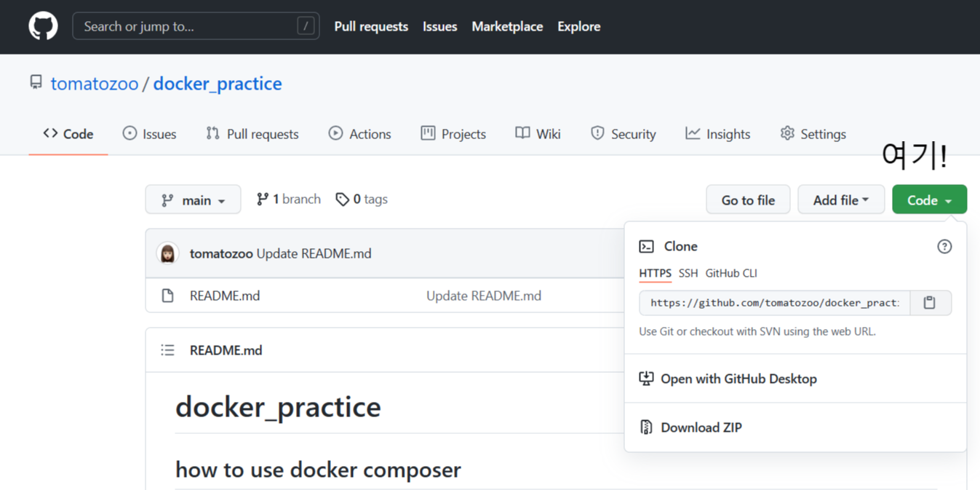Switch to the repository Issues tab
This screenshot has height=490, width=980.
[149, 134]
